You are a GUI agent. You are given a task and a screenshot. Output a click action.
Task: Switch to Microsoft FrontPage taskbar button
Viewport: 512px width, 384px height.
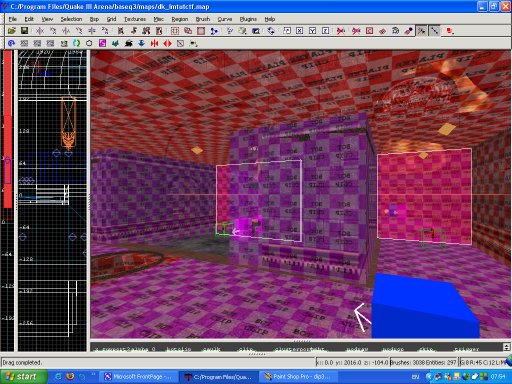pyautogui.click(x=138, y=377)
